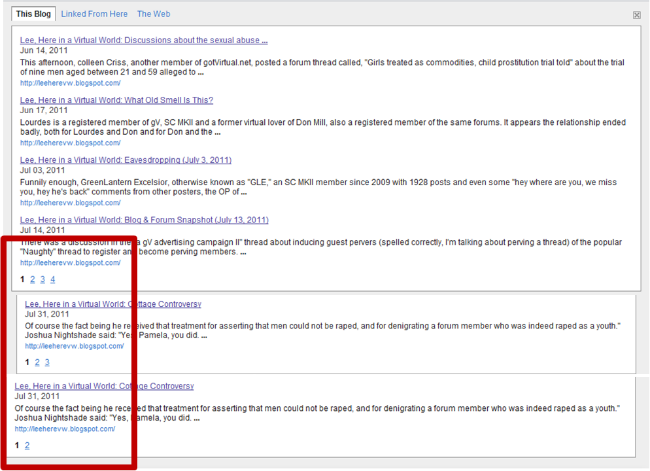Open 'Cottage Controversy' link in bottom panel
This screenshot has height=471, width=650.
pos(104,386)
